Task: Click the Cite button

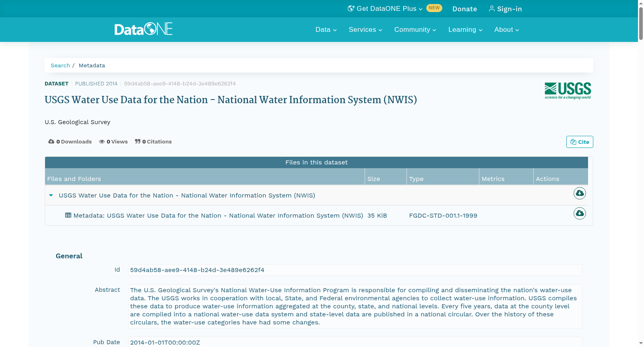Action: (x=580, y=142)
